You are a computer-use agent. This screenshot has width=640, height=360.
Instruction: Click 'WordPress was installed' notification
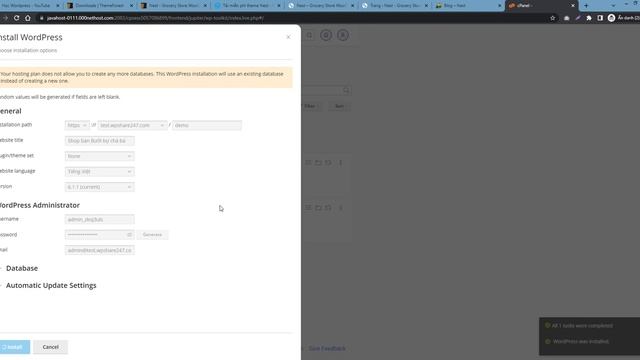click(x=580, y=341)
